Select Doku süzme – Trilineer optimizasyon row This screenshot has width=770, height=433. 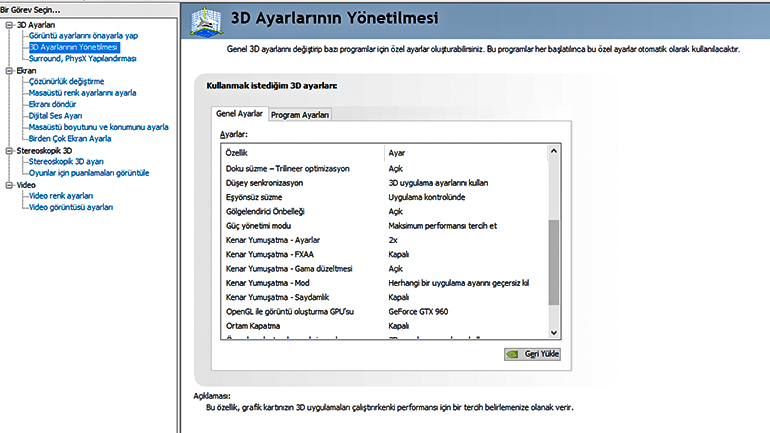point(385,168)
